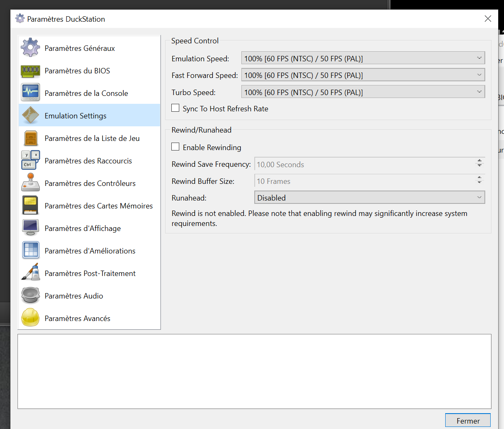Click the paintbrush icon for Post-Traitement
This screenshot has height=429, width=504.
coord(30,273)
